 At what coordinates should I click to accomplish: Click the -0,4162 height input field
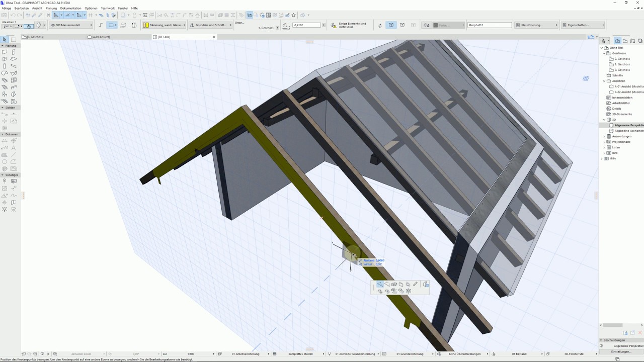tap(306, 25)
